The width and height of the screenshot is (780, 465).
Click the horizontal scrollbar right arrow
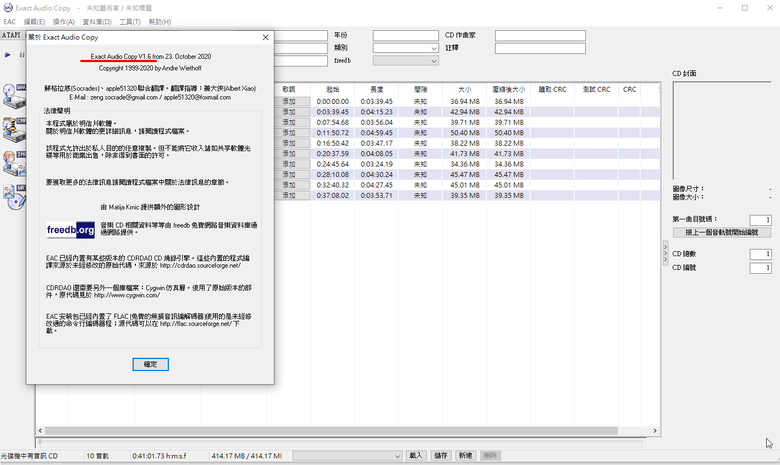tap(655, 431)
